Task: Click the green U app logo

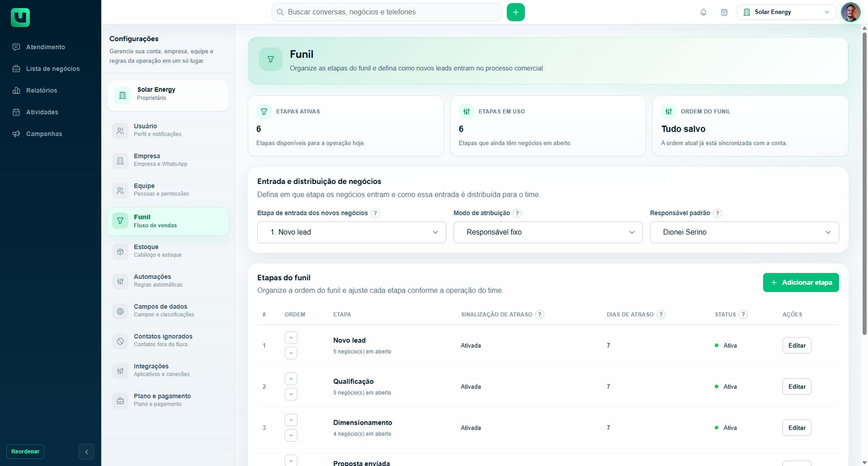Action: (x=20, y=17)
